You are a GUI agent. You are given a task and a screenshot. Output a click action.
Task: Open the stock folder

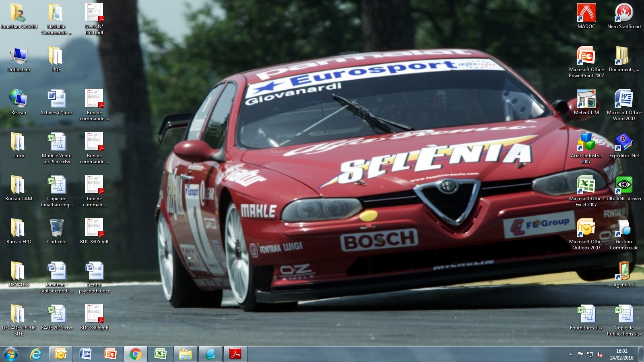(x=19, y=146)
